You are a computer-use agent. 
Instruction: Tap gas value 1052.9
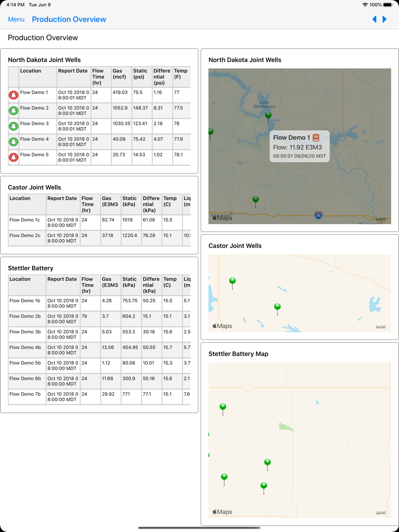[x=120, y=108]
